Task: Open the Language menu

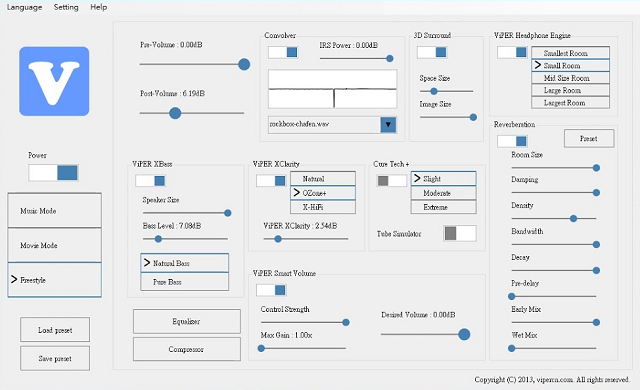Action: (24, 7)
